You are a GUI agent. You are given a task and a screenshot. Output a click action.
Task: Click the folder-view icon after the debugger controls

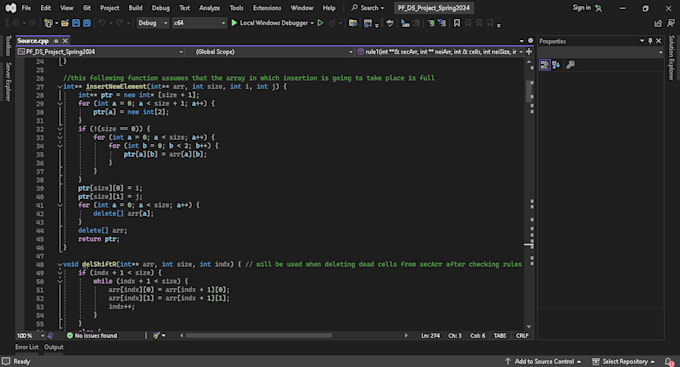pos(353,23)
